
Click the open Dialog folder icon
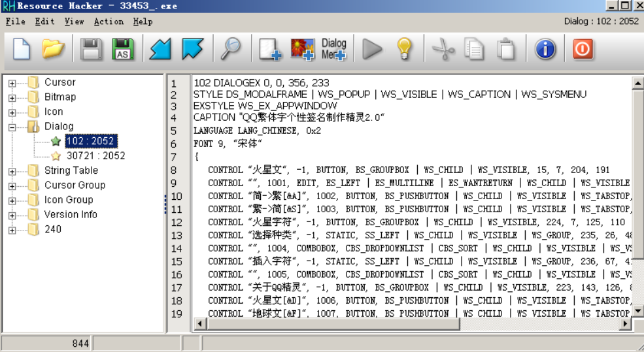pyautogui.click(x=33, y=126)
